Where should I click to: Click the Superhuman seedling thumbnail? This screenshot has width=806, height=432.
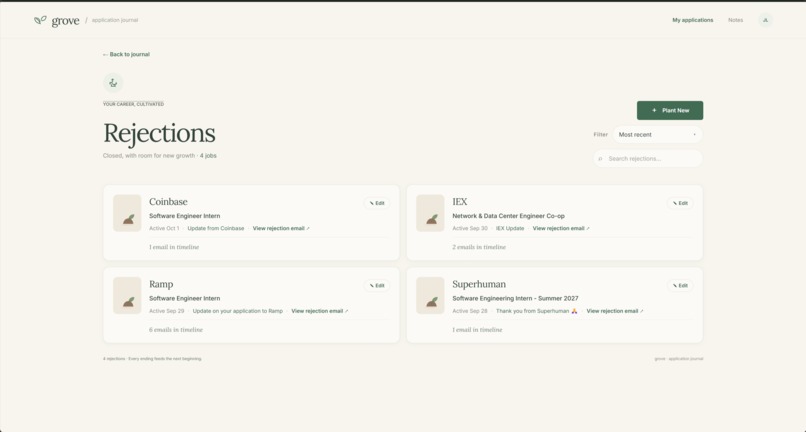click(430, 295)
